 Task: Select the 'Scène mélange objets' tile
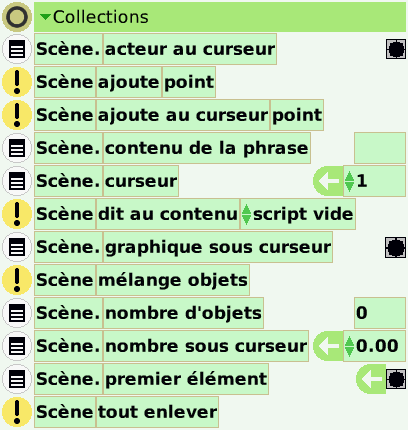[x=142, y=280]
